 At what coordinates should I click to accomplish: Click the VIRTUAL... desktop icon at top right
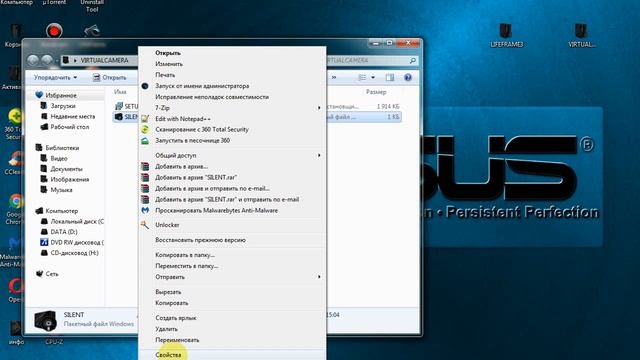[582, 36]
